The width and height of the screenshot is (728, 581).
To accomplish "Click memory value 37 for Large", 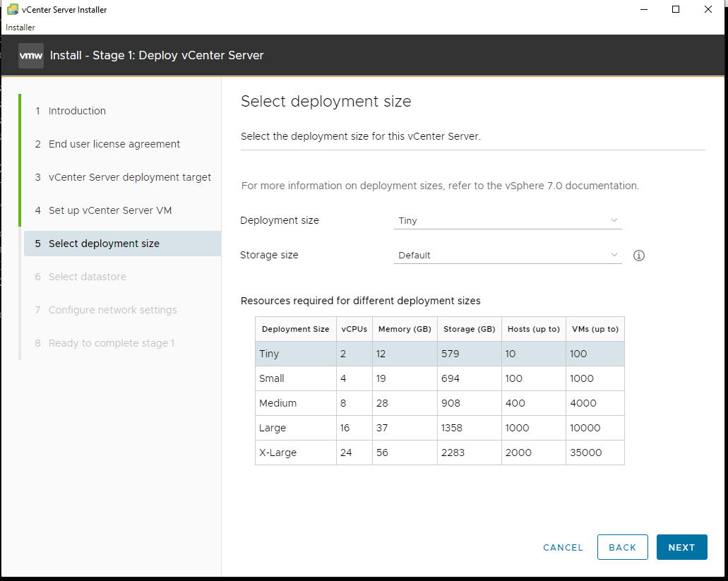I will tap(382, 428).
